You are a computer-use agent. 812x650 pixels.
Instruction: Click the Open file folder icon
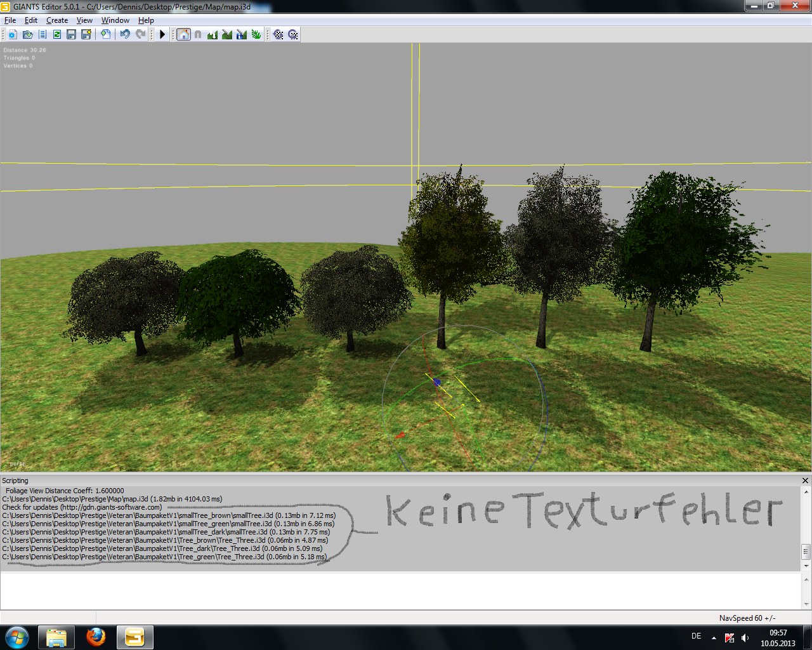tap(27, 34)
